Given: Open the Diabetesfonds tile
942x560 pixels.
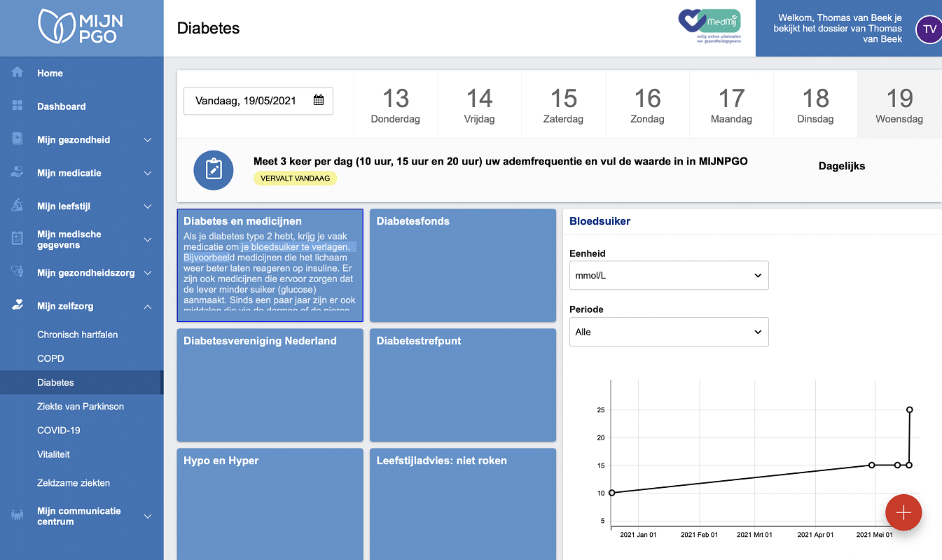Looking at the screenshot, I should pyautogui.click(x=462, y=265).
